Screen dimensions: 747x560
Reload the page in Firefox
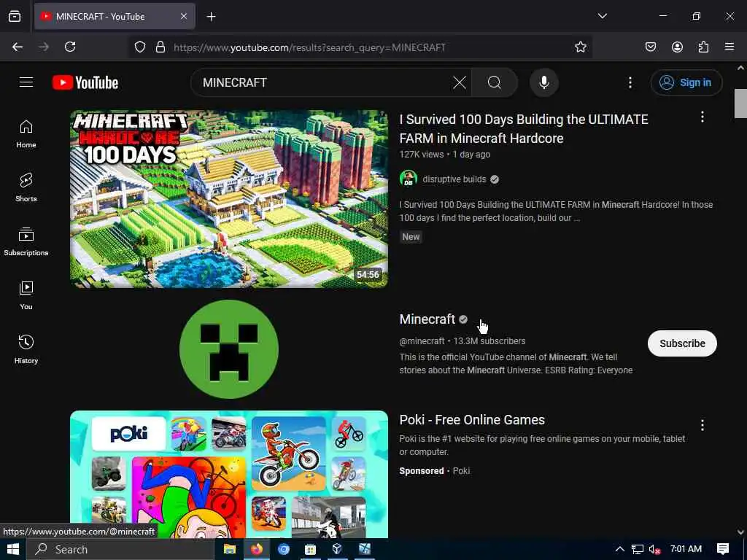(x=70, y=47)
